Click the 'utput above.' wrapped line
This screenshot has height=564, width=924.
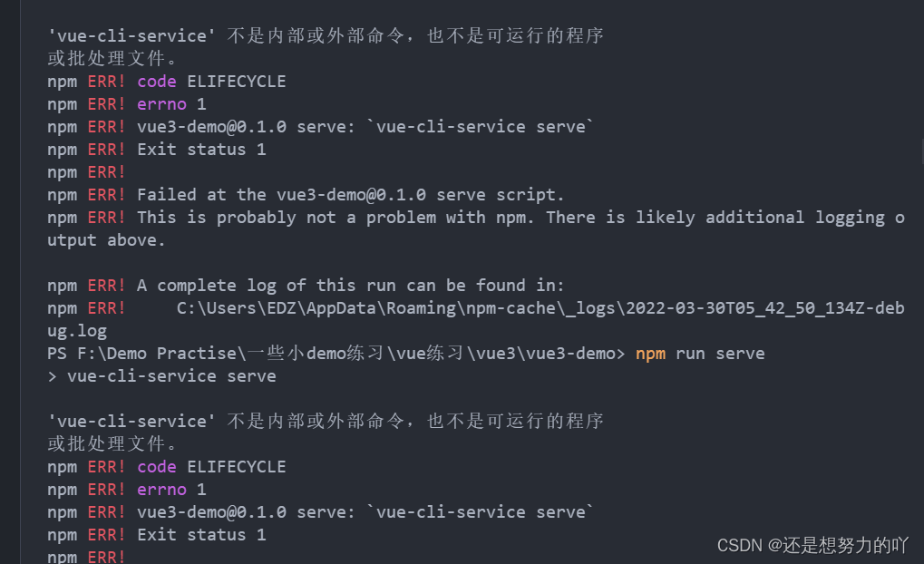(x=106, y=240)
